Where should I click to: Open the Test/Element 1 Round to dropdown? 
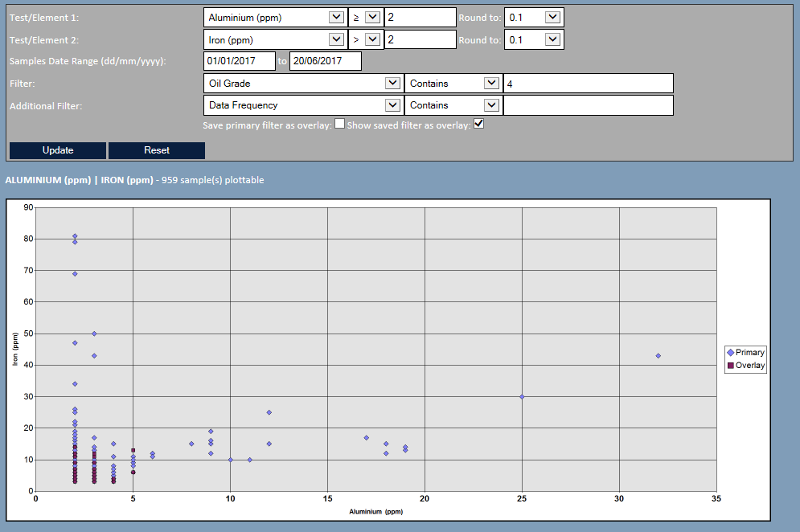point(534,18)
